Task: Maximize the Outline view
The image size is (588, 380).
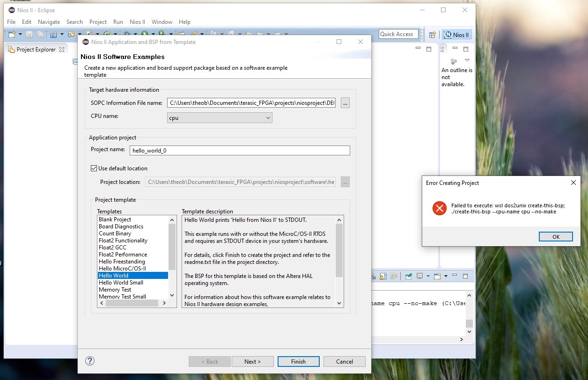Action: tap(466, 49)
